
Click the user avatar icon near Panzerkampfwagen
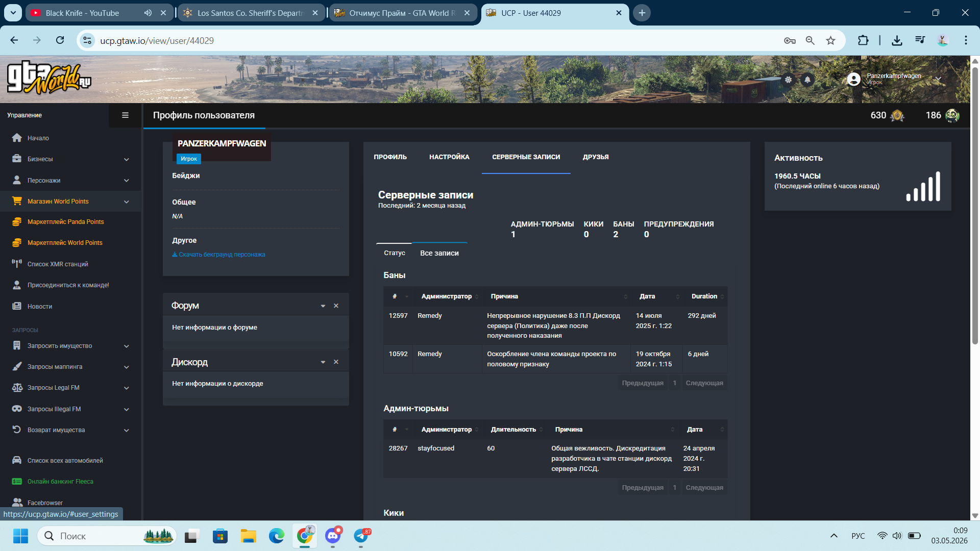[853, 79]
